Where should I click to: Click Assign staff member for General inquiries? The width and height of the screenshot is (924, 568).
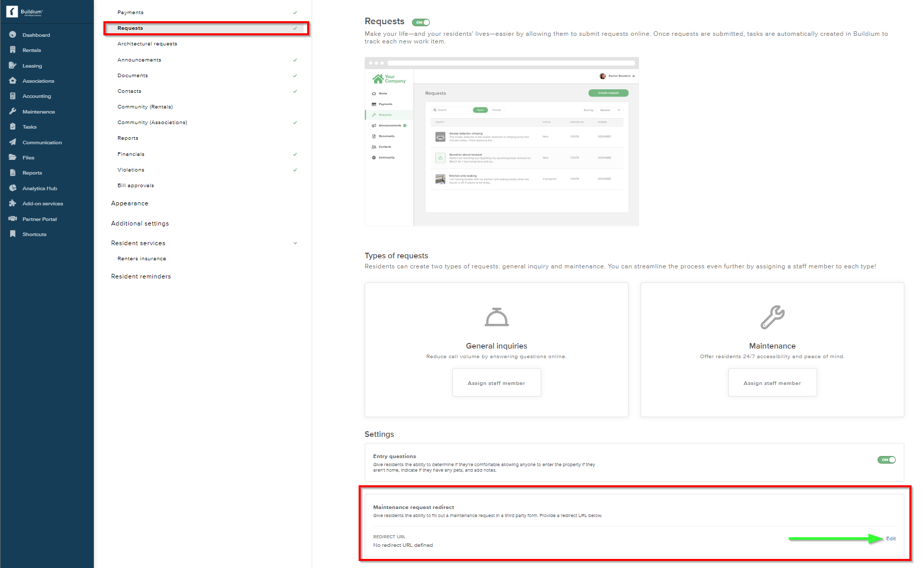(x=496, y=382)
